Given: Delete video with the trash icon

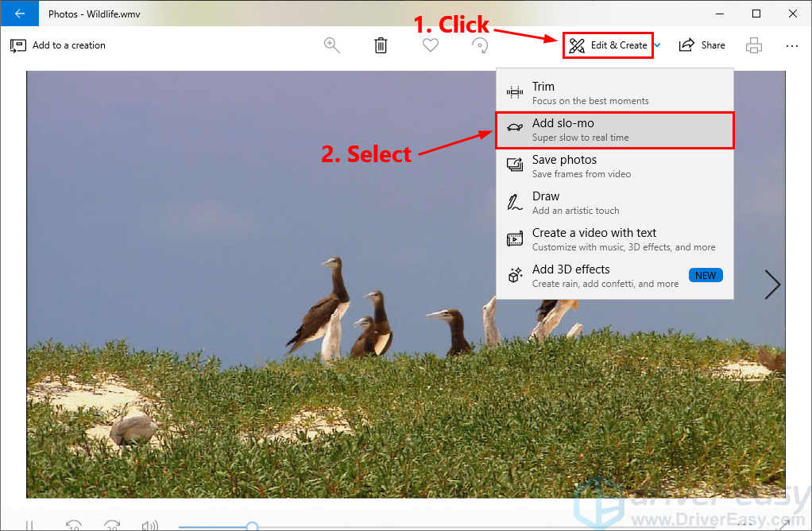Looking at the screenshot, I should click(x=381, y=45).
